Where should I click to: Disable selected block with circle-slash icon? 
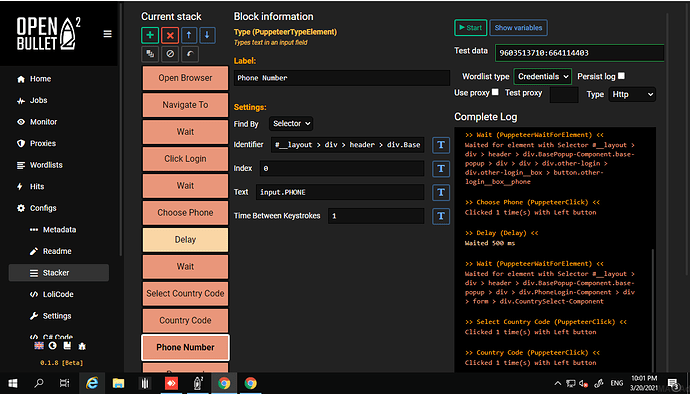170,54
